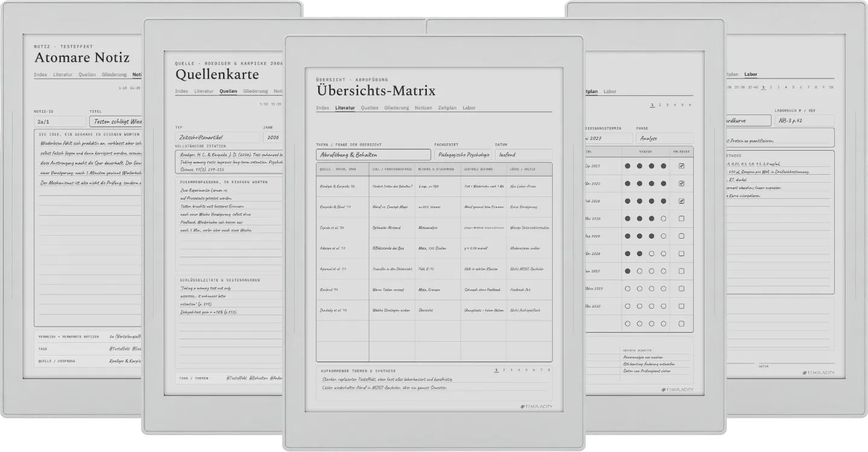
Task: Open Literatur tab on the Quellenkarte page
Action: click(204, 91)
